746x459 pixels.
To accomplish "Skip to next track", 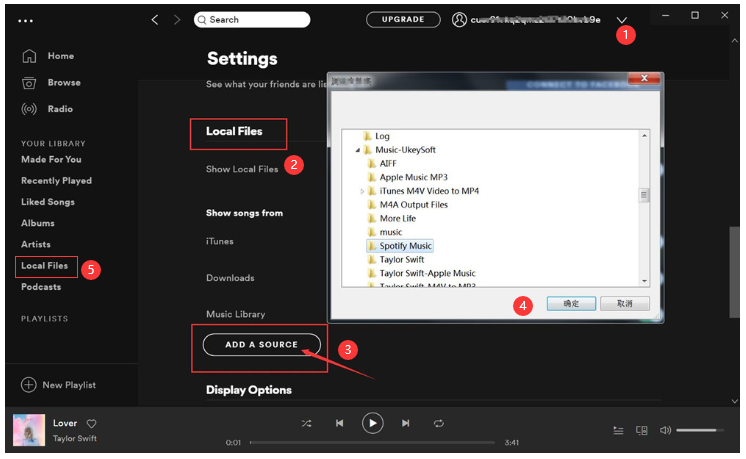I will click(405, 423).
